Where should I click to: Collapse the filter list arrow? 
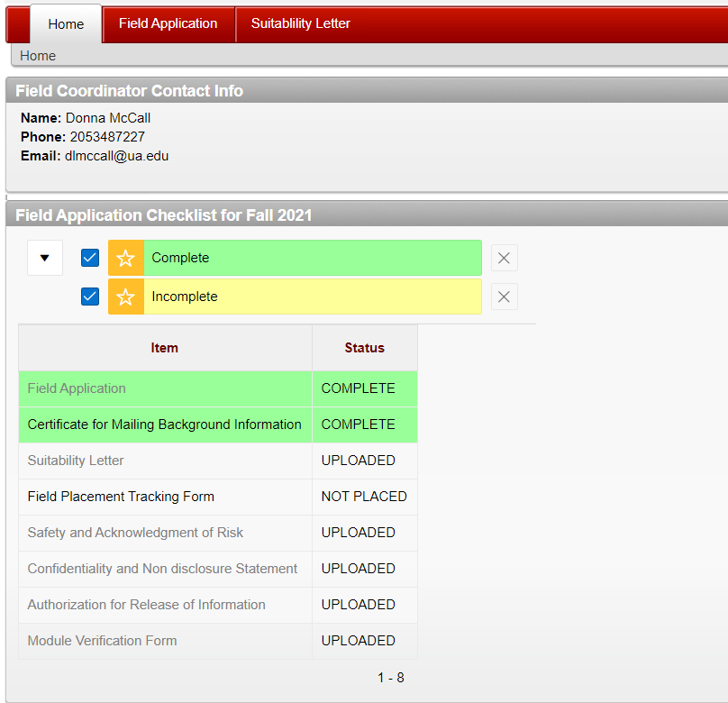pos(45,259)
